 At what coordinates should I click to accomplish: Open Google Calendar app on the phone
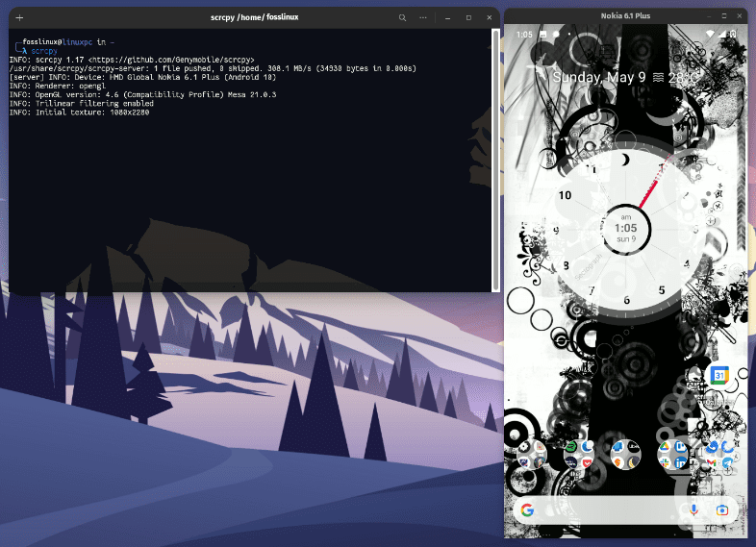click(x=719, y=375)
